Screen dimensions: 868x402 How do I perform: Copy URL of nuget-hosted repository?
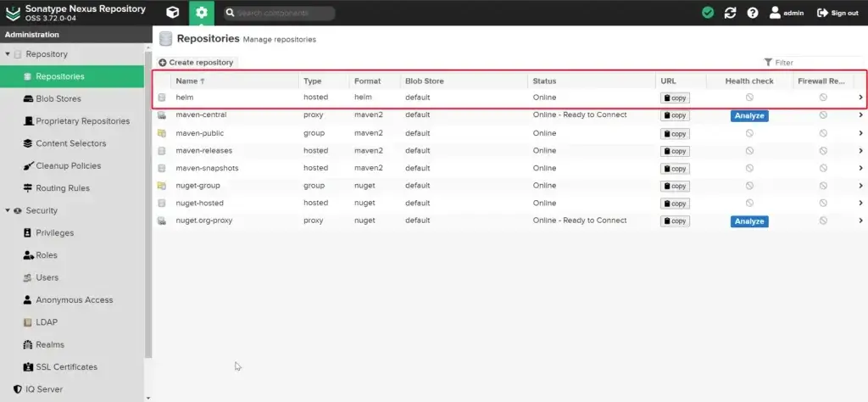675,204
